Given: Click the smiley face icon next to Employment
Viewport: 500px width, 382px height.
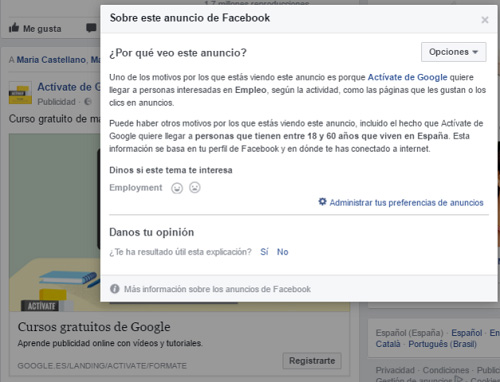Looking at the screenshot, I should [x=177, y=188].
